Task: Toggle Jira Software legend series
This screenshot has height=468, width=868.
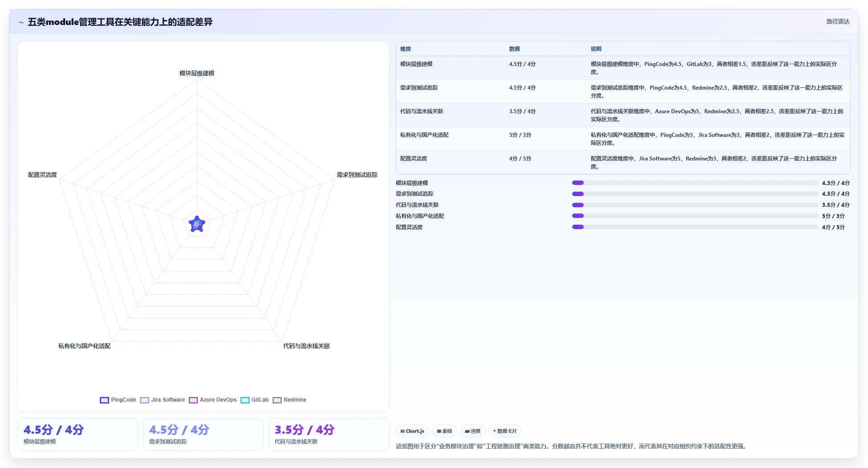Action: coord(163,400)
